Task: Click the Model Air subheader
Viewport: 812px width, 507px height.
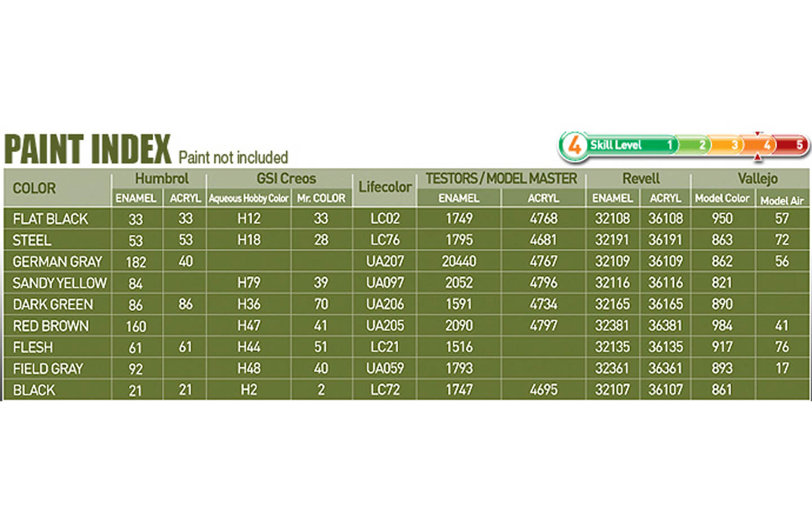Action: point(782,201)
